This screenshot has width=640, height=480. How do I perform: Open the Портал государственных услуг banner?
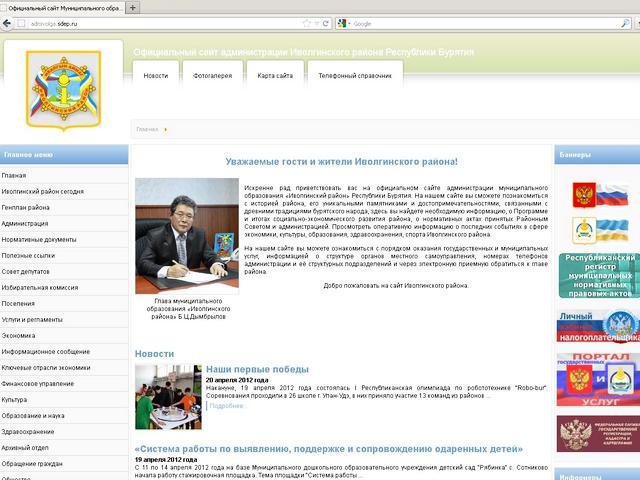pyautogui.click(x=598, y=380)
